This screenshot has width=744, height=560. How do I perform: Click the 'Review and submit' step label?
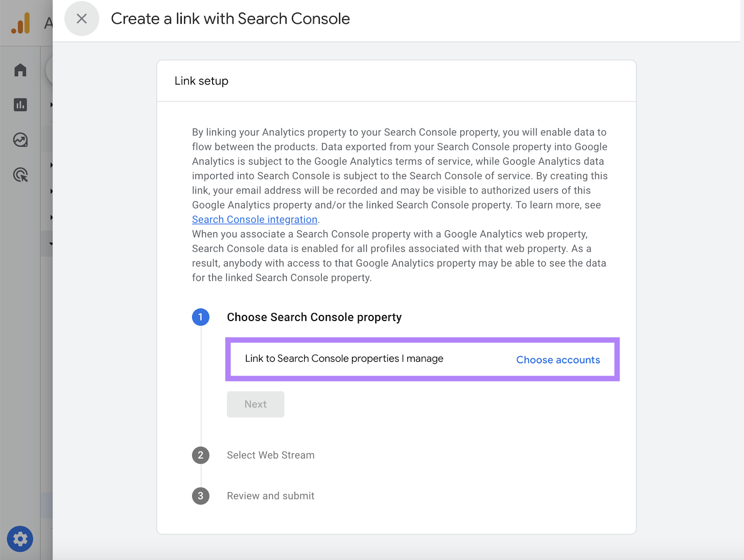click(x=271, y=496)
